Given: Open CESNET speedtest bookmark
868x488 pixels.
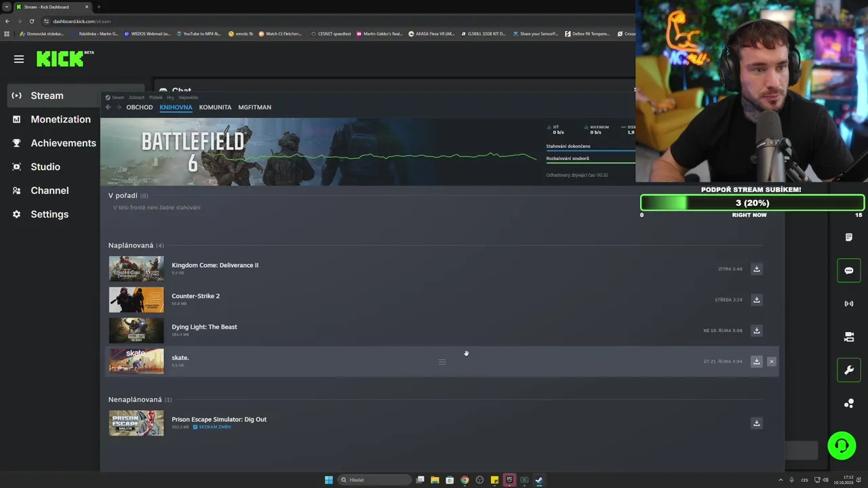Looking at the screenshot, I should (x=331, y=33).
